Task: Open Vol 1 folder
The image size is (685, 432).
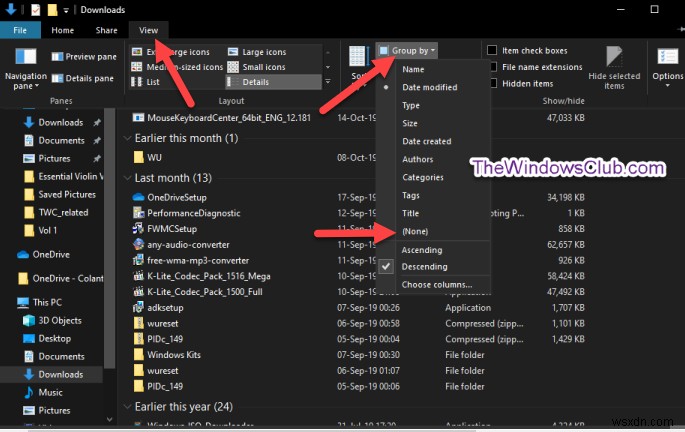Action: (x=40, y=230)
